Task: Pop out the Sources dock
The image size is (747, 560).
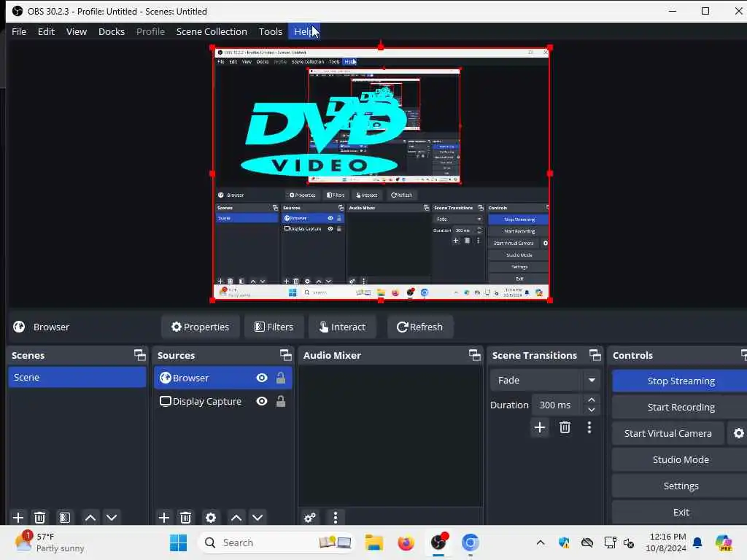Action: pyautogui.click(x=285, y=355)
